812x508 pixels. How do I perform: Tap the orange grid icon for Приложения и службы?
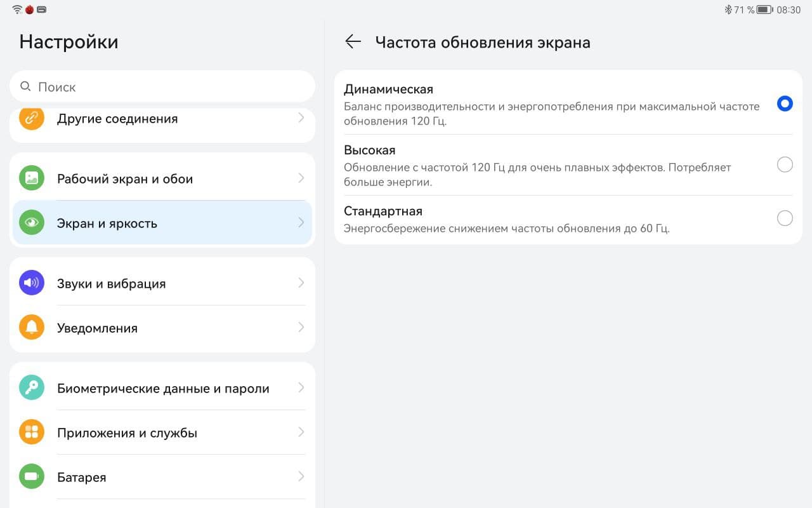[x=32, y=432]
